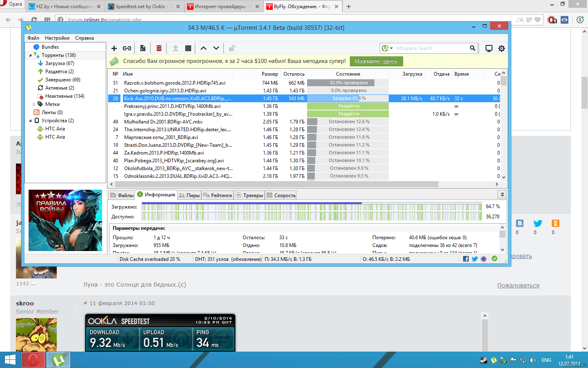The height and width of the screenshot is (368, 588).
Task: Click the ENG language indicator in the taskbar
Action: [x=546, y=360]
